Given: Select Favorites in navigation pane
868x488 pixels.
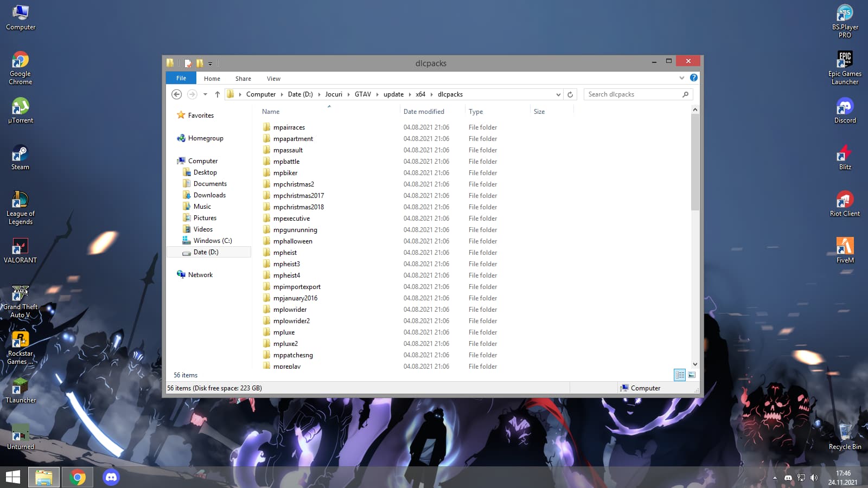Looking at the screenshot, I should click(x=201, y=115).
